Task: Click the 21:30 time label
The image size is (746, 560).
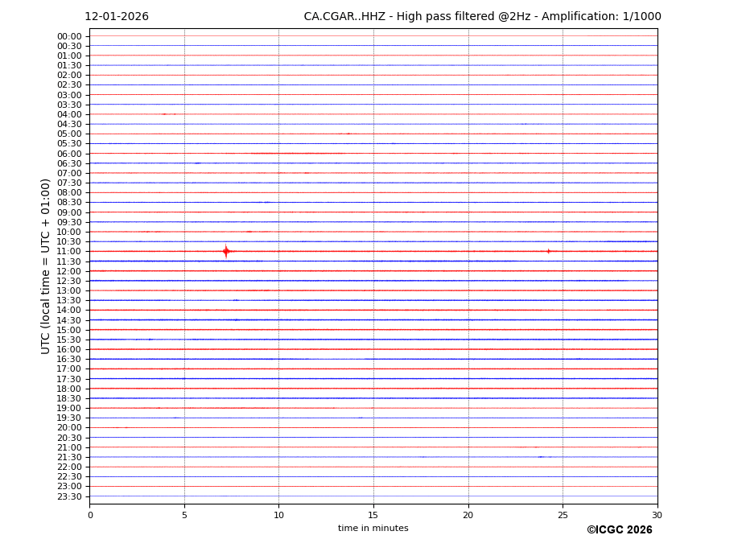Action: click(x=69, y=457)
